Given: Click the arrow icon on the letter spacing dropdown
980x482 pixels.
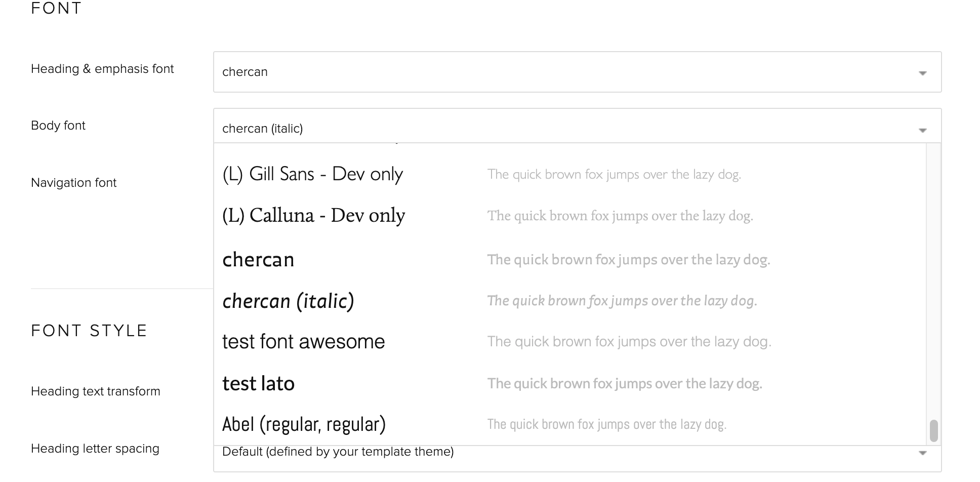Looking at the screenshot, I should pyautogui.click(x=922, y=453).
